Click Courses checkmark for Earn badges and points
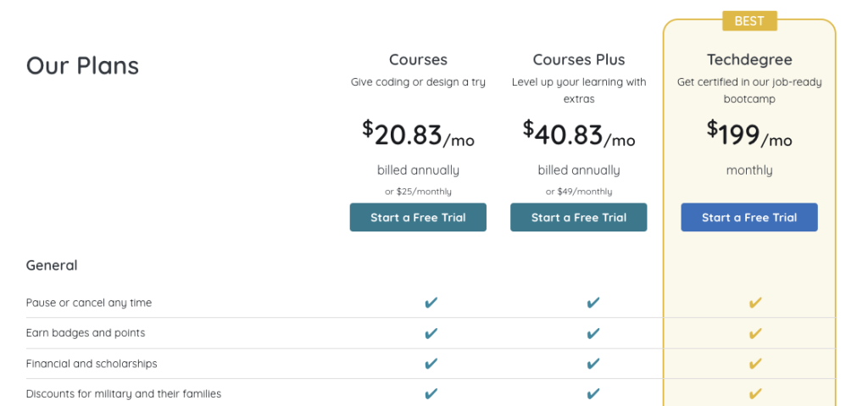 [x=431, y=333]
